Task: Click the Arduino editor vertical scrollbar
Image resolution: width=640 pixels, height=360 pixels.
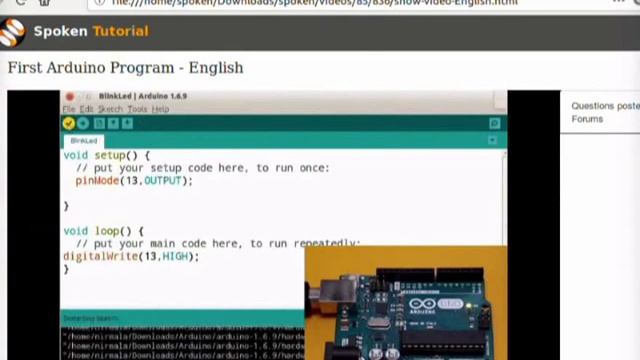Action: (504, 198)
